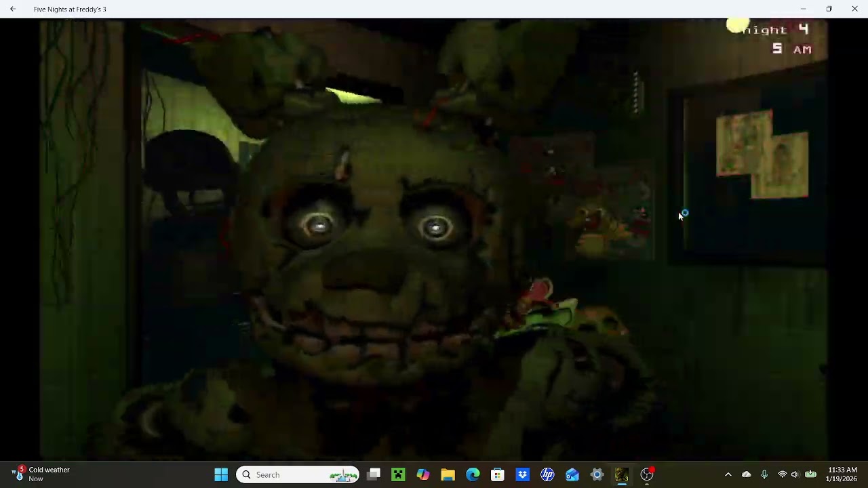Open File Explorer from the taskbar

pos(448,474)
